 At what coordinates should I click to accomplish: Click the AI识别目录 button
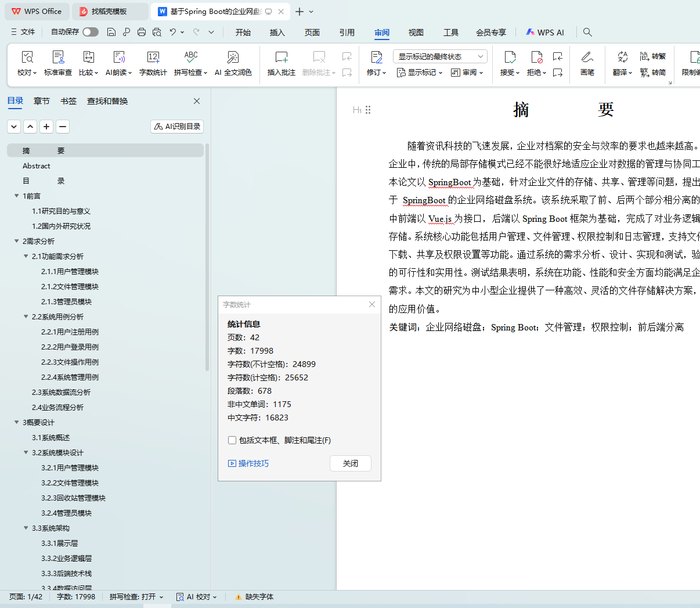[177, 126]
